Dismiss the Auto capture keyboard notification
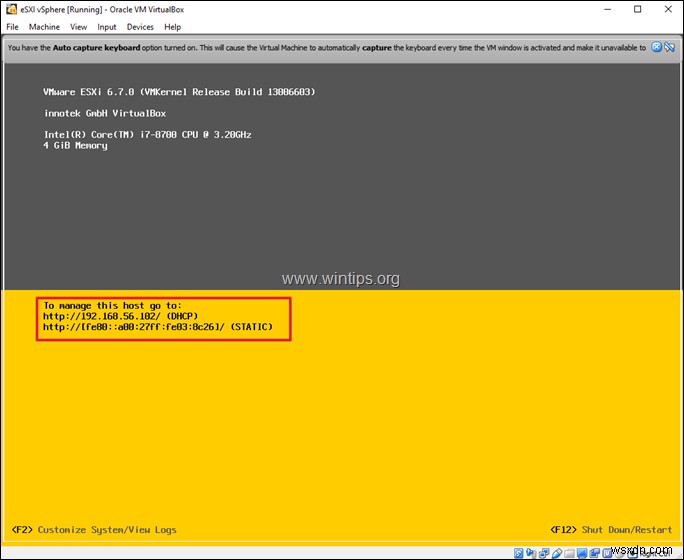This screenshot has width=684, height=560. [656, 47]
